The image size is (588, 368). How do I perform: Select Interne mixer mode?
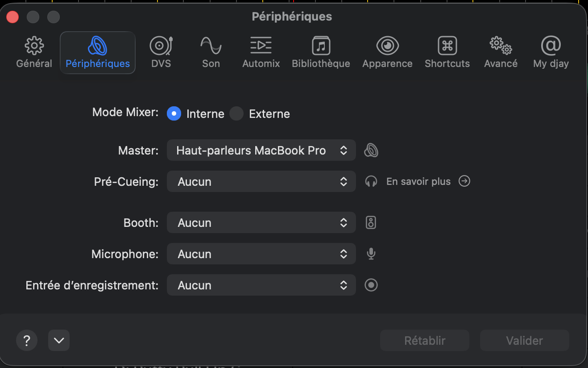pos(174,114)
